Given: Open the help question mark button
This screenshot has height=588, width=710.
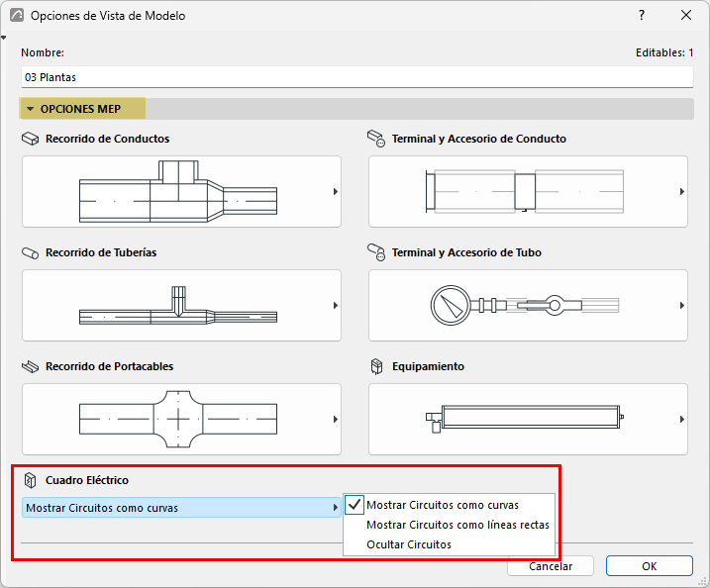Looking at the screenshot, I should click(x=642, y=16).
